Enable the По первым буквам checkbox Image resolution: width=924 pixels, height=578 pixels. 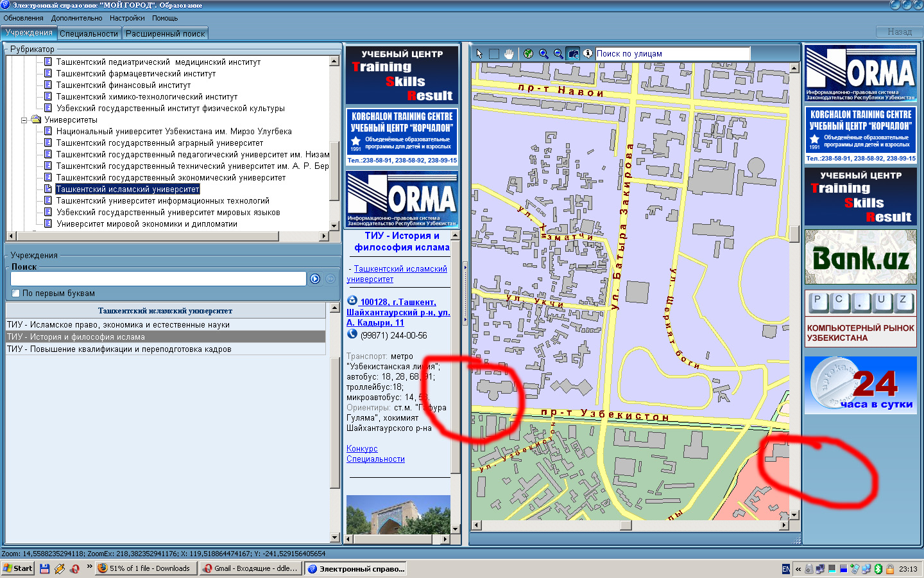16,293
